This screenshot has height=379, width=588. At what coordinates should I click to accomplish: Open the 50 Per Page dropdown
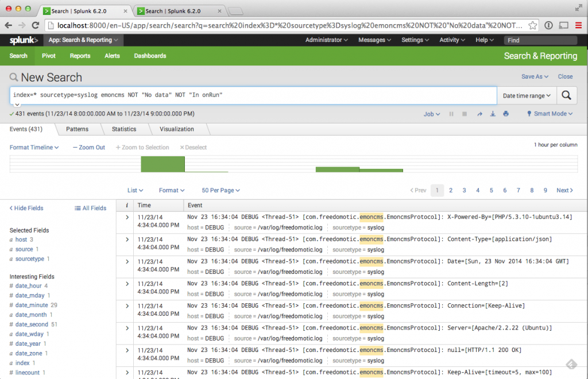(220, 191)
